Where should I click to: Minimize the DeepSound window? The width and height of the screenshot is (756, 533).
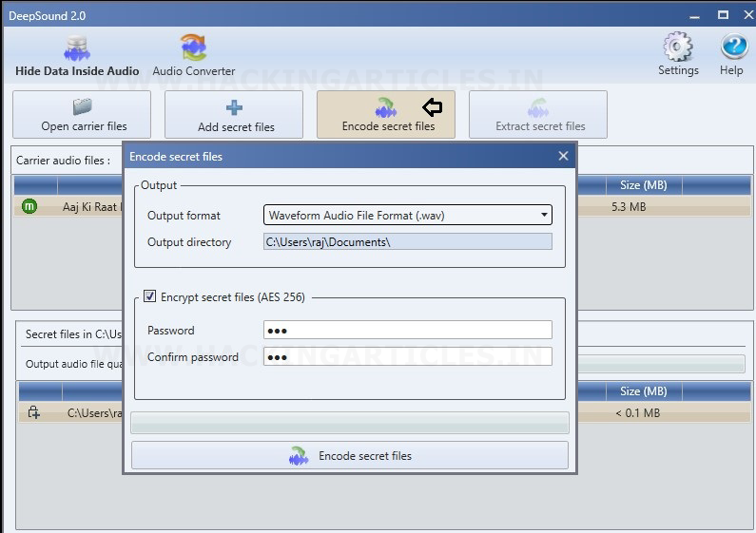pos(694,15)
